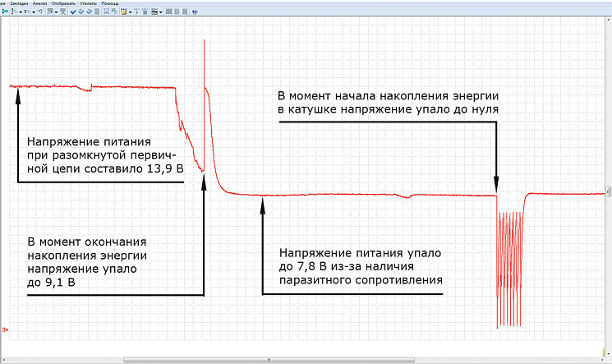This screenshot has width=612, height=364.
Task: Expand the dropdown after the first waveform icon
Action: [21, 12]
